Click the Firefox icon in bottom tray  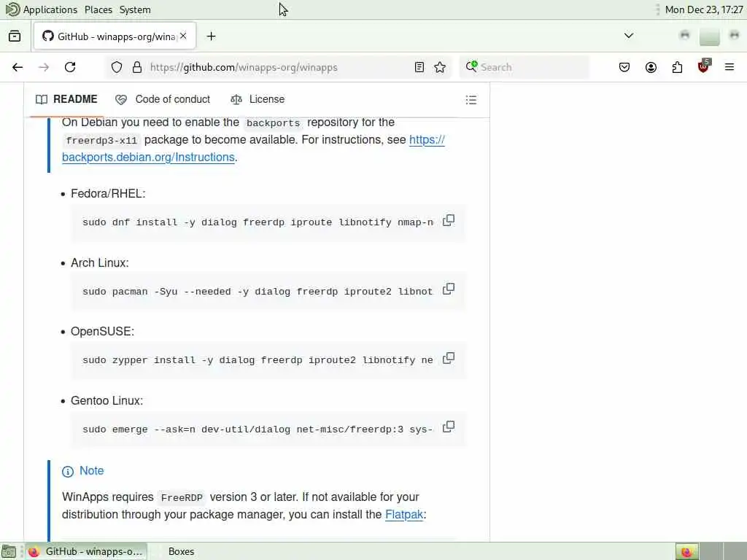pos(686,551)
